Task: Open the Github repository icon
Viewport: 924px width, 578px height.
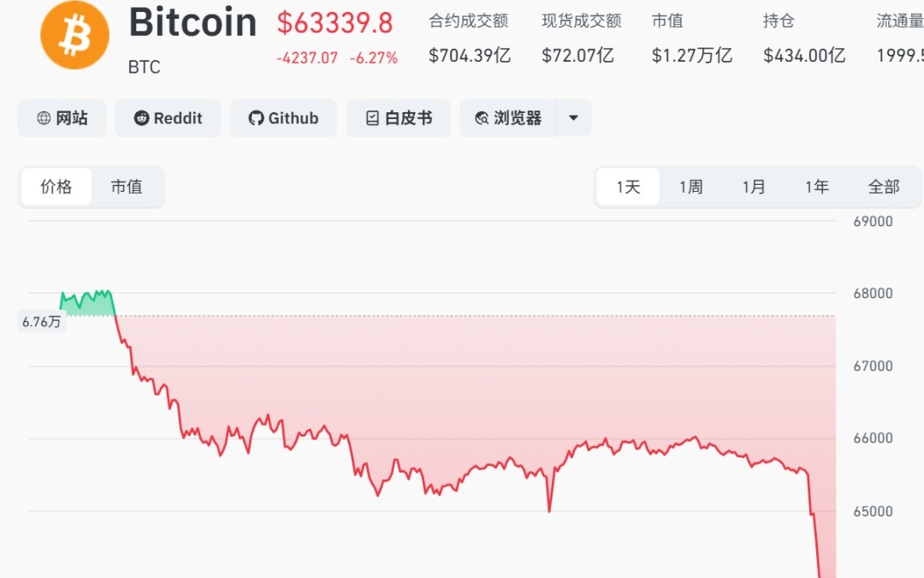Action: [258, 118]
